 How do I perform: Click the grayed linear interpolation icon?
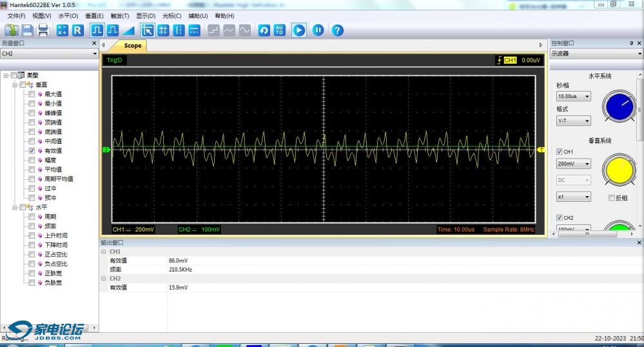point(229,30)
